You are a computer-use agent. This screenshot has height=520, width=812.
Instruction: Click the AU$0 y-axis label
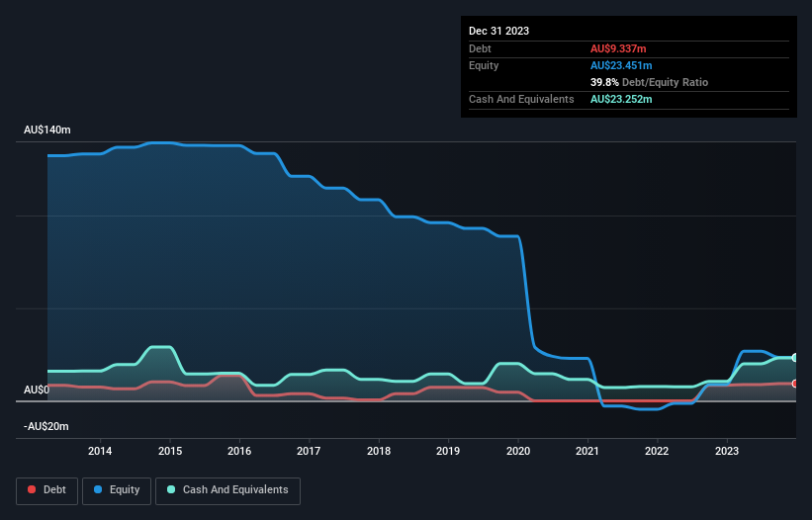(37, 390)
